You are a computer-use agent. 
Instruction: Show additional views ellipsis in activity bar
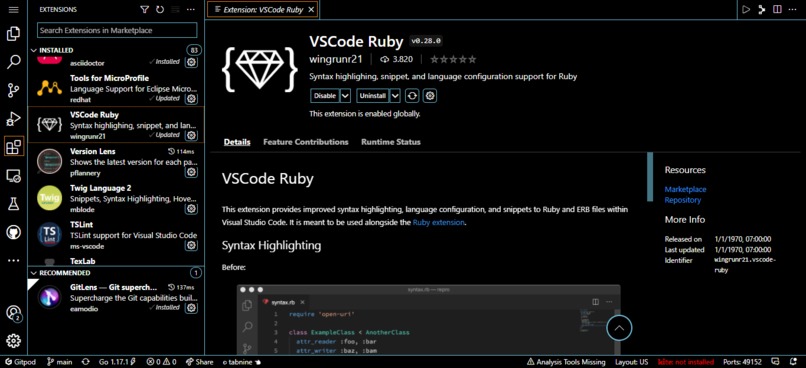click(13, 261)
